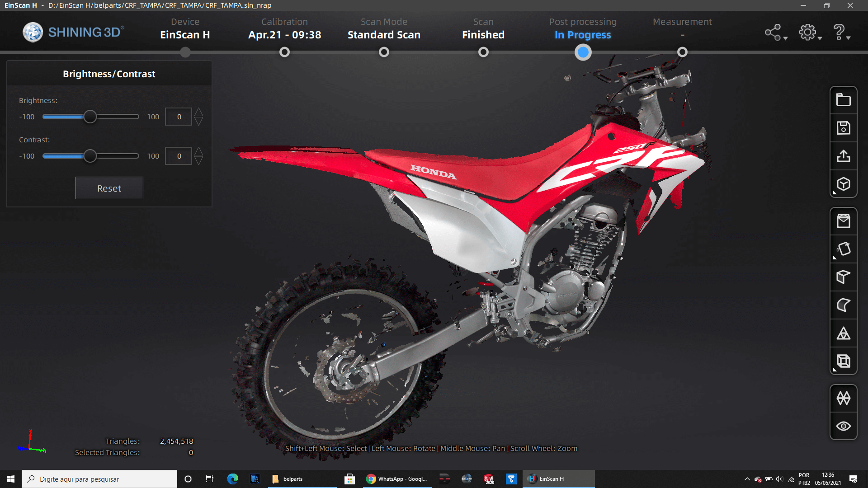Open the 3D cube model icon in right toolbar
Image resolution: width=868 pixels, height=488 pixels.
[x=843, y=184]
